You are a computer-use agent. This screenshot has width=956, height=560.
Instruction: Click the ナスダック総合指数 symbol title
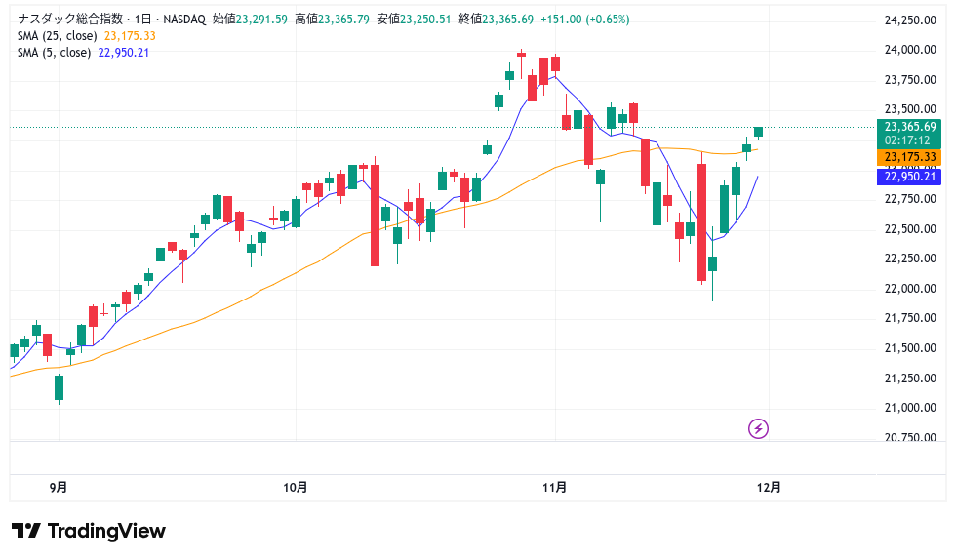tap(67, 20)
